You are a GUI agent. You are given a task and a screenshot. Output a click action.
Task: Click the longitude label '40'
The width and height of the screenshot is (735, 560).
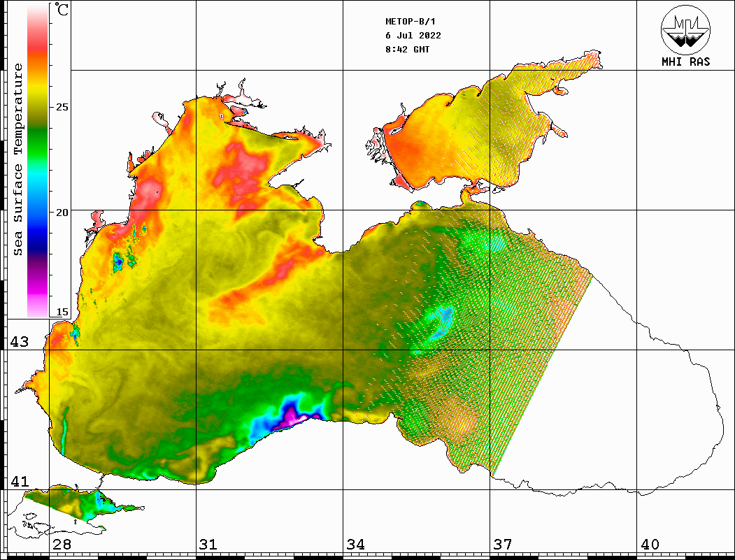click(650, 545)
